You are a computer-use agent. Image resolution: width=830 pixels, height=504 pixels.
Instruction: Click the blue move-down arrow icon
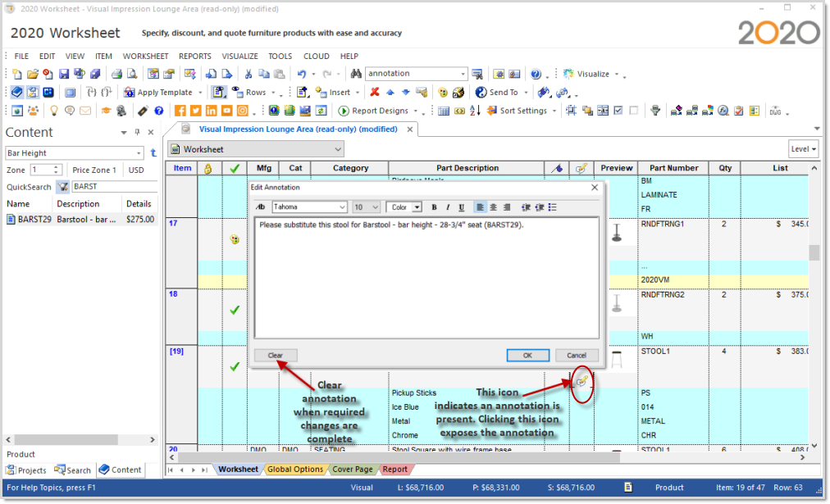405,92
